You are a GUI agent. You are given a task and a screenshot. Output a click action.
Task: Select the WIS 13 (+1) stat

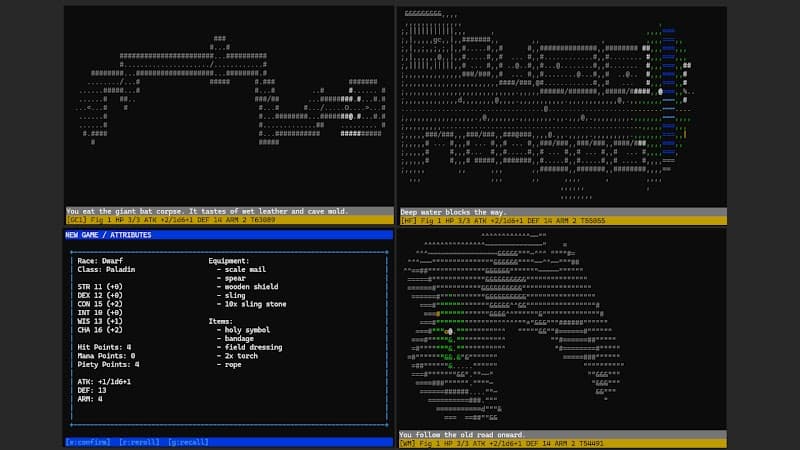(x=100, y=321)
